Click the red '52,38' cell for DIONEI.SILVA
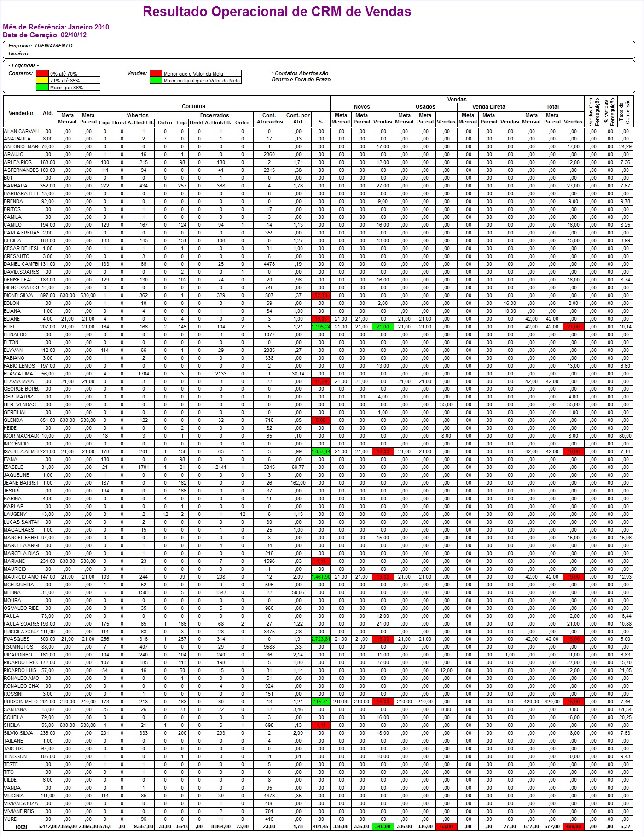This screenshot has height=837, width=644. (x=320, y=295)
